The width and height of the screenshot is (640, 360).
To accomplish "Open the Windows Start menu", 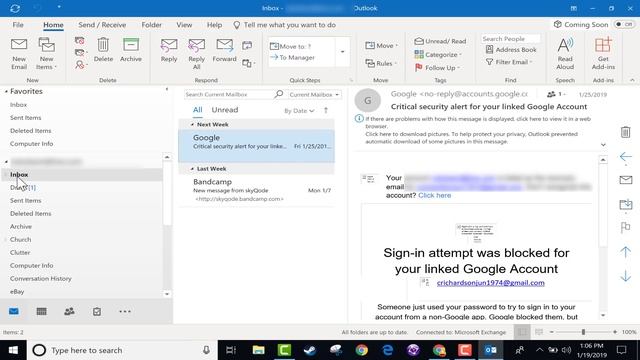I will point(13,350).
